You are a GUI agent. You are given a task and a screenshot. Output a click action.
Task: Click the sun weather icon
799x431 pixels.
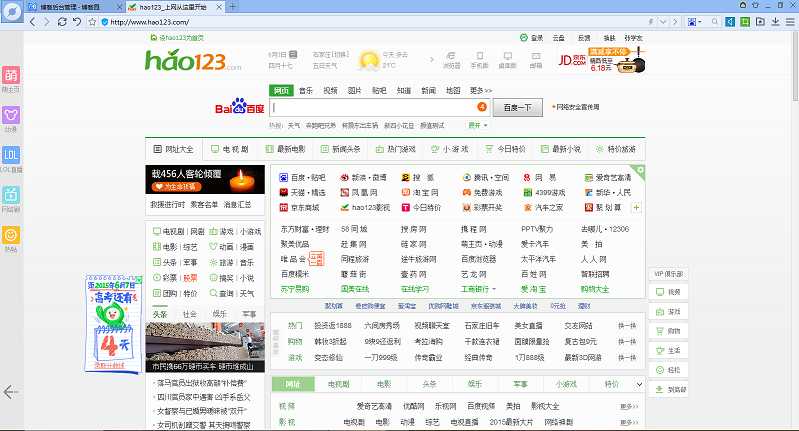tap(369, 61)
